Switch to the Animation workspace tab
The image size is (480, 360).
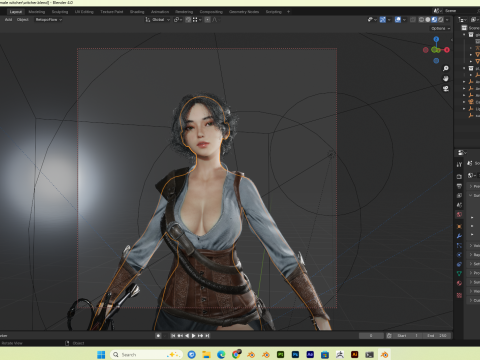160,12
